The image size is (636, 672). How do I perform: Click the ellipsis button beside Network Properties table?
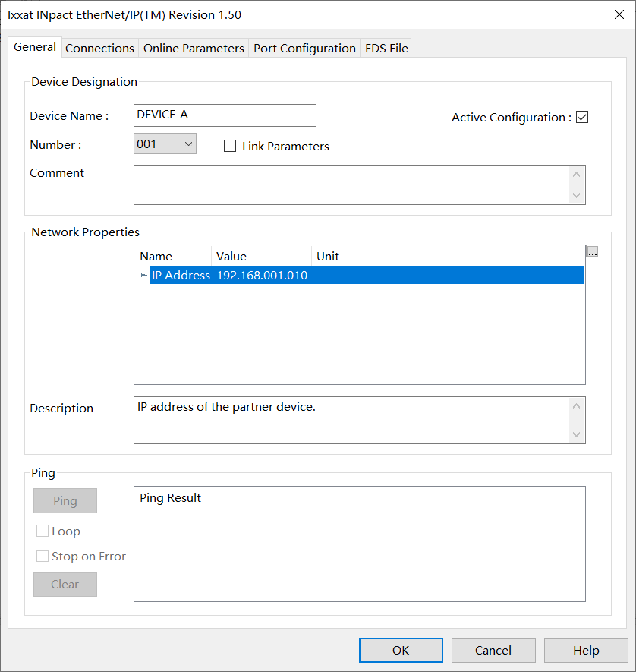point(593,252)
